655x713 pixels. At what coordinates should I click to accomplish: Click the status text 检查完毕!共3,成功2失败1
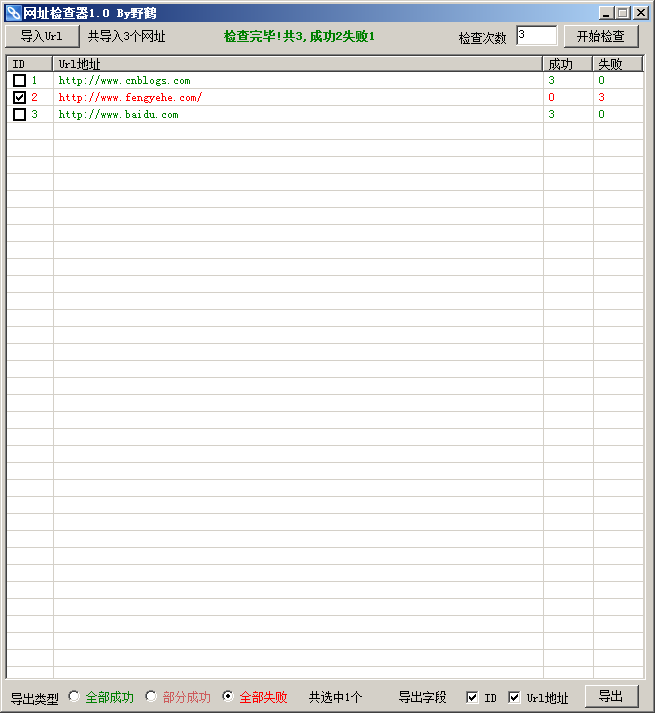[299, 36]
